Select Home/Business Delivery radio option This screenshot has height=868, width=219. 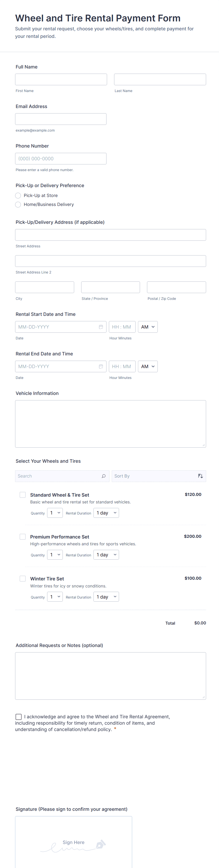pos(18,205)
